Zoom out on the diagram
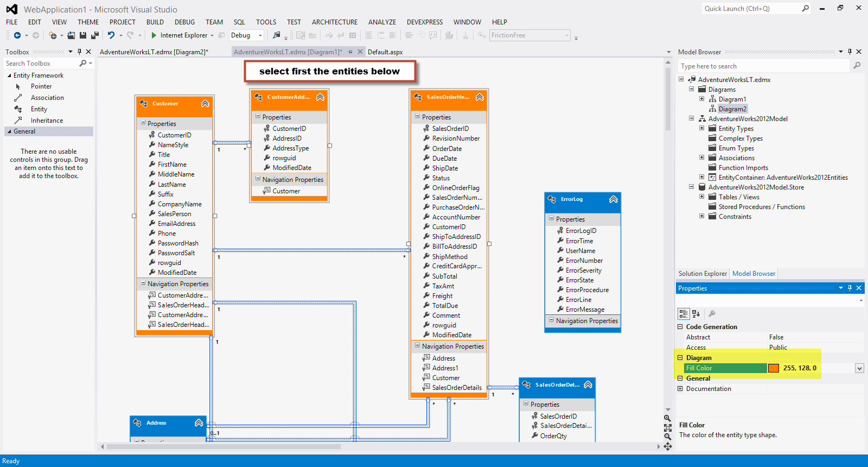 [x=668, y=437]
